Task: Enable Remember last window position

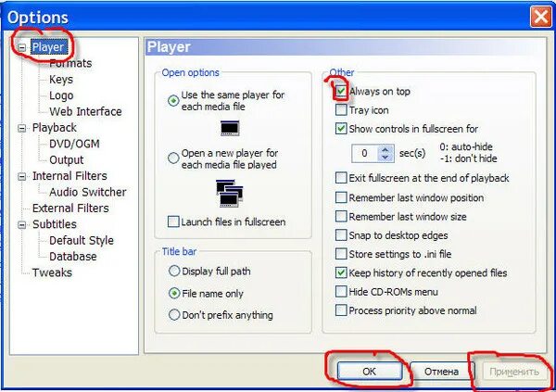Action: [341, 197]
